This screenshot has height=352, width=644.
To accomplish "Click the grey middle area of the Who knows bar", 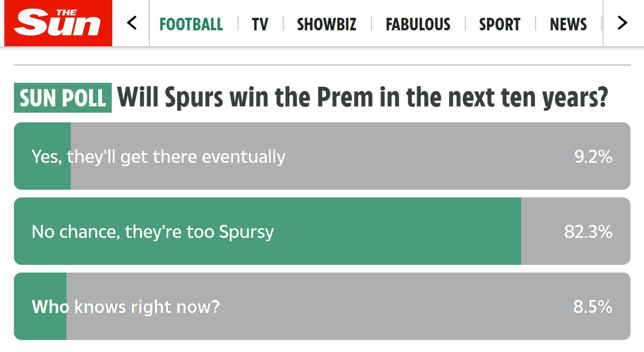I will click(385, 307).
